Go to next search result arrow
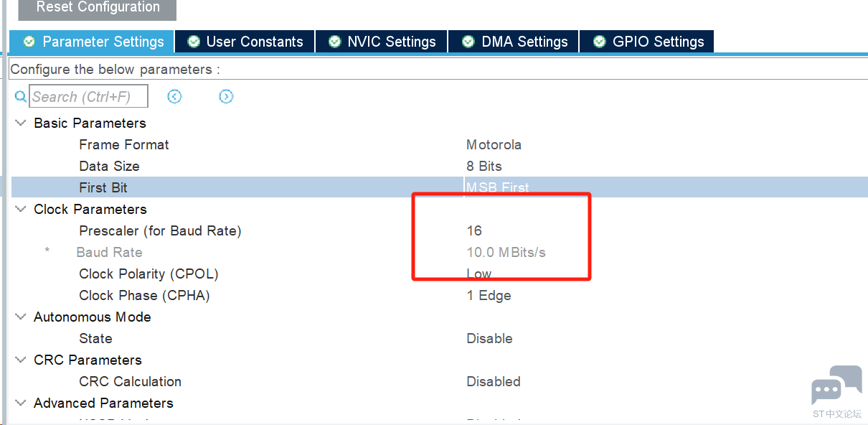Viewport: 868px width, 425px height. pyautogui.click(x=226, y=96)
